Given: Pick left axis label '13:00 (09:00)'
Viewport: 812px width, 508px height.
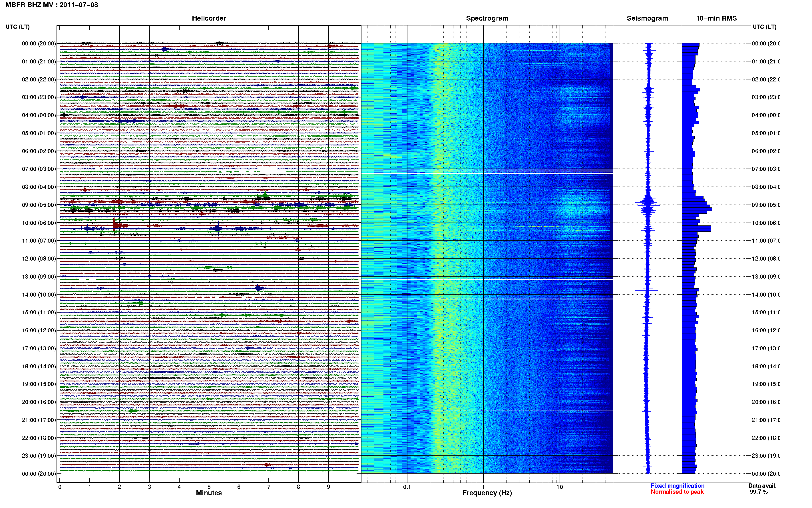Looking at the screenshot, I should (x=39, y=277).
